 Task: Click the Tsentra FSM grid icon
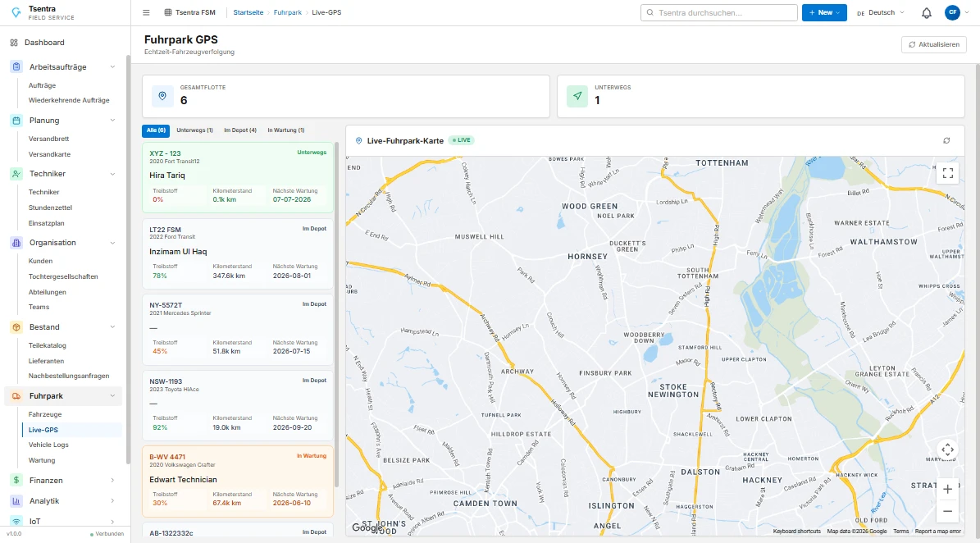pyautogui.click(x=168, y=12)
